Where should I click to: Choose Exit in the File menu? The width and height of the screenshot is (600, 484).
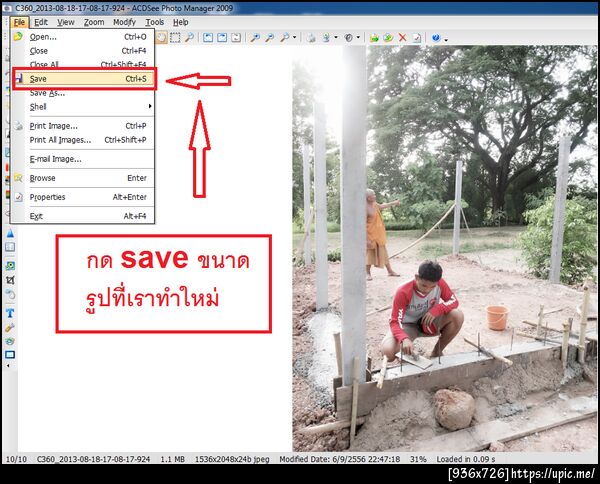coord(83,216)
